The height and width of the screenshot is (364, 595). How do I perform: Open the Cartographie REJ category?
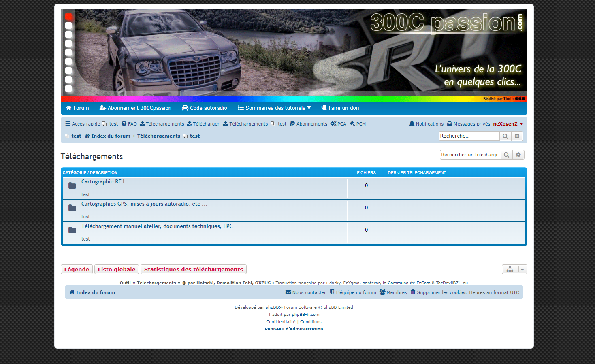click(x=103, y=182)
